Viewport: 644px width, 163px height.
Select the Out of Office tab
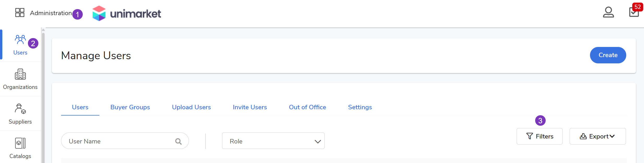307,107
